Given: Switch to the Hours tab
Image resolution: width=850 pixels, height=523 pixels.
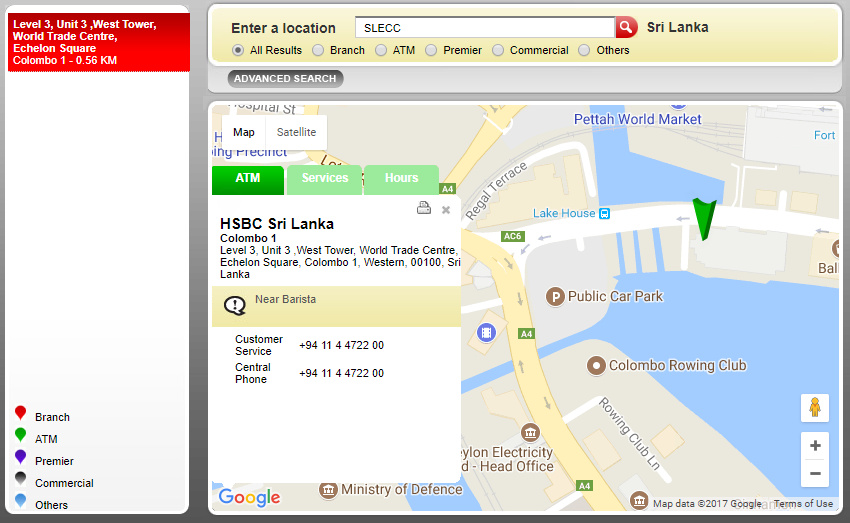Looking at the screenshot, I should [401, 180].
